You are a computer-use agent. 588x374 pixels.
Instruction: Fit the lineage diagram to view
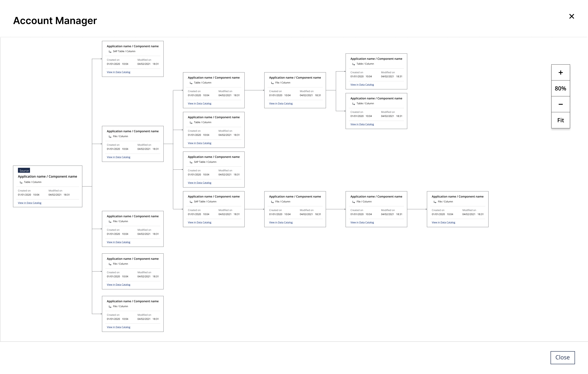click(560, 120)
